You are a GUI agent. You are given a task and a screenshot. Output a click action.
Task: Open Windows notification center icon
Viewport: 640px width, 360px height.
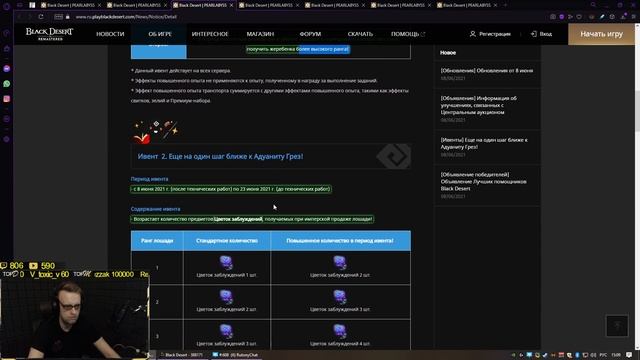click(x=629, y=355)
